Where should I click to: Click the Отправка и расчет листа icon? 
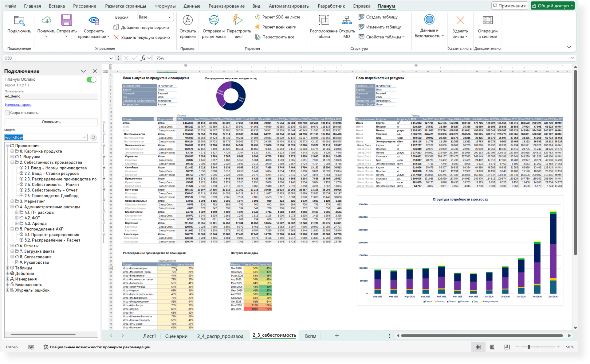pos(214,21)
